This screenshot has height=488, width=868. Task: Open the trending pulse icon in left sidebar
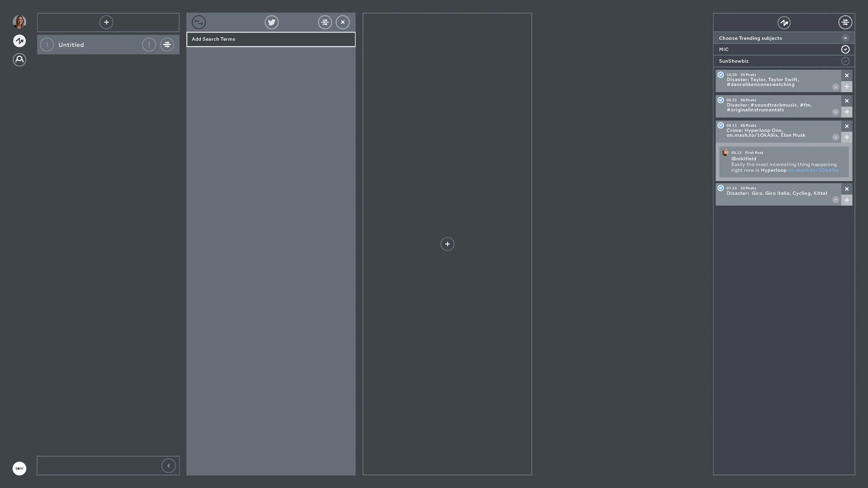[19, 41]
